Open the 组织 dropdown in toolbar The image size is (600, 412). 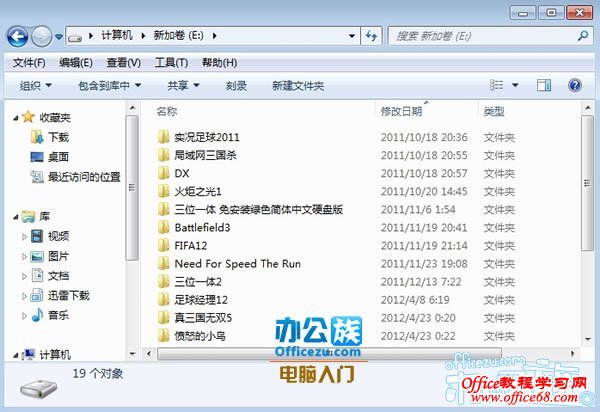[x=36, y=86]
